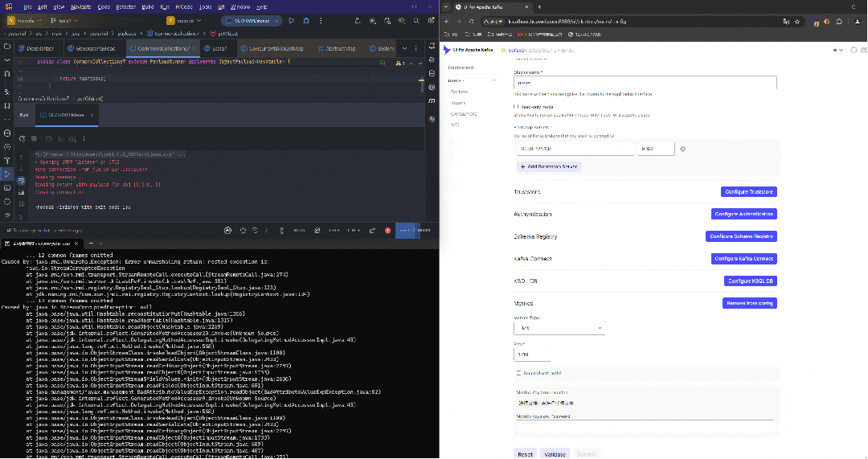Open the Maven tool window icon
The image size is (868, 459).
pyautogui.click(x=432, y=100)
